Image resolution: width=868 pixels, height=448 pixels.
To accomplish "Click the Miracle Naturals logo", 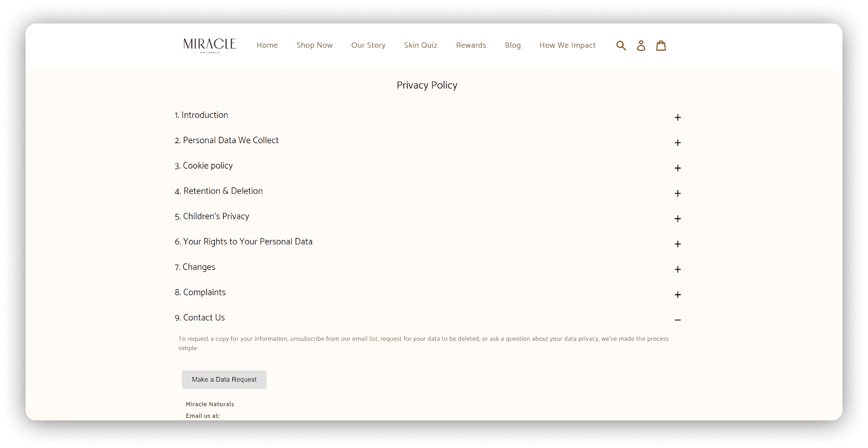I will (209, 45).
